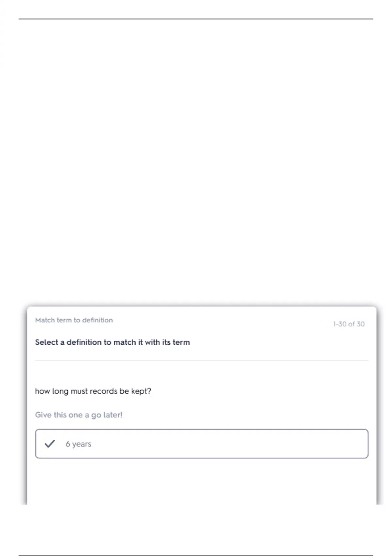Click the horizontal rule at the page top
Screen dimensions: 392x556
pyautogui.click(x=196, y=19)
